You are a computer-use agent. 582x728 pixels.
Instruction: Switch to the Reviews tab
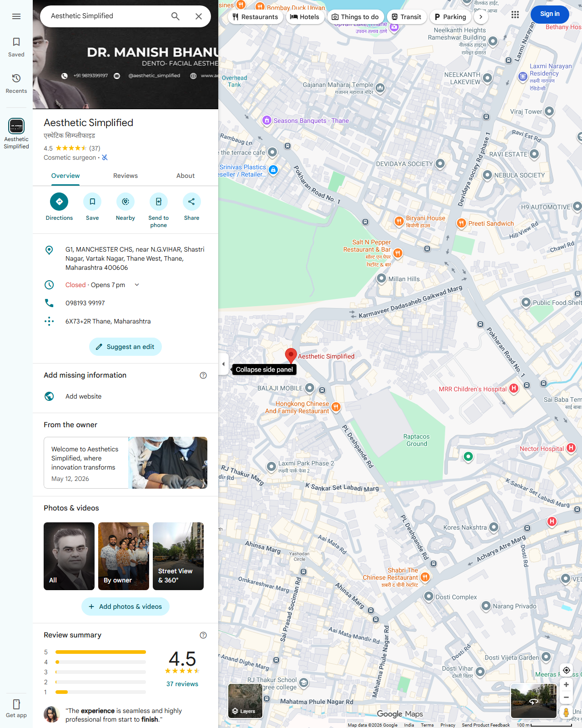click(125, 176)
